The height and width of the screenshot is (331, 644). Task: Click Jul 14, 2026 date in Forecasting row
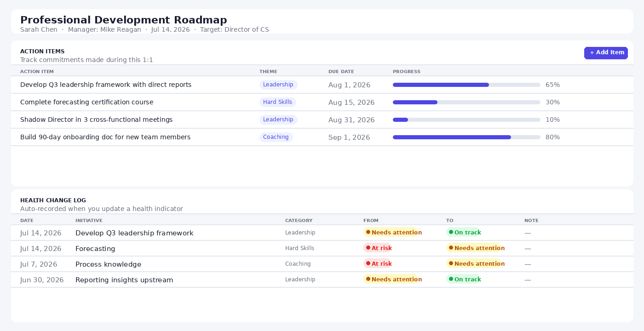coord(41,249)
